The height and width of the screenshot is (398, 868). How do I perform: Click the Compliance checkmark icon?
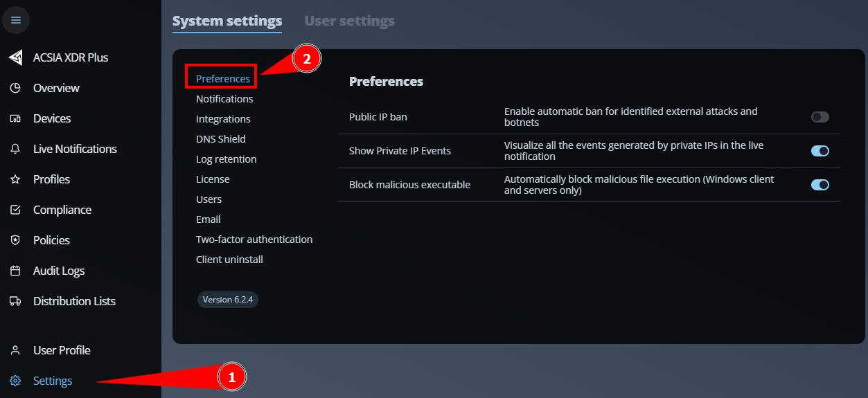click(x=15, y=210)
